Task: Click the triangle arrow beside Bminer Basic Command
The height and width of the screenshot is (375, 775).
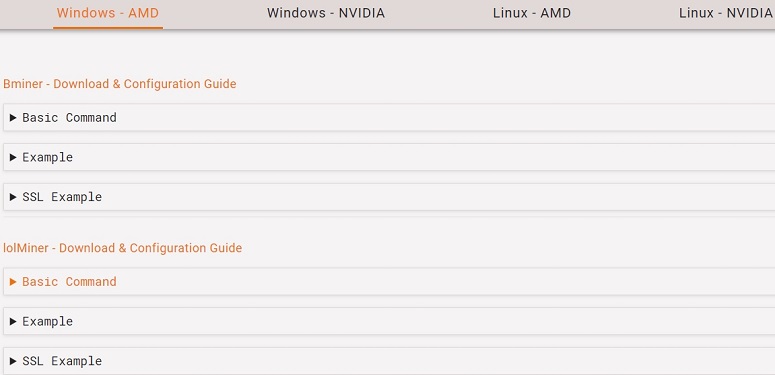Action: tap(13, 118)
